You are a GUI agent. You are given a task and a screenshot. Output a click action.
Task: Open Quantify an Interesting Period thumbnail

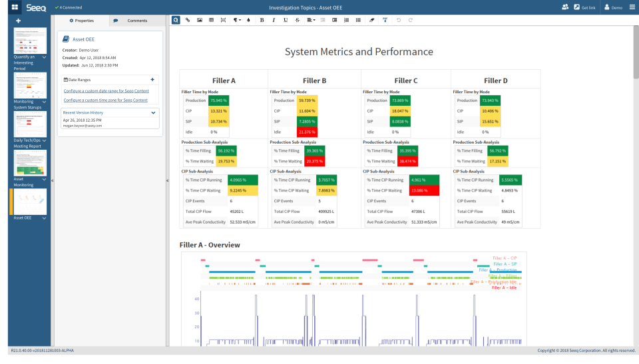tap(30, 41)
